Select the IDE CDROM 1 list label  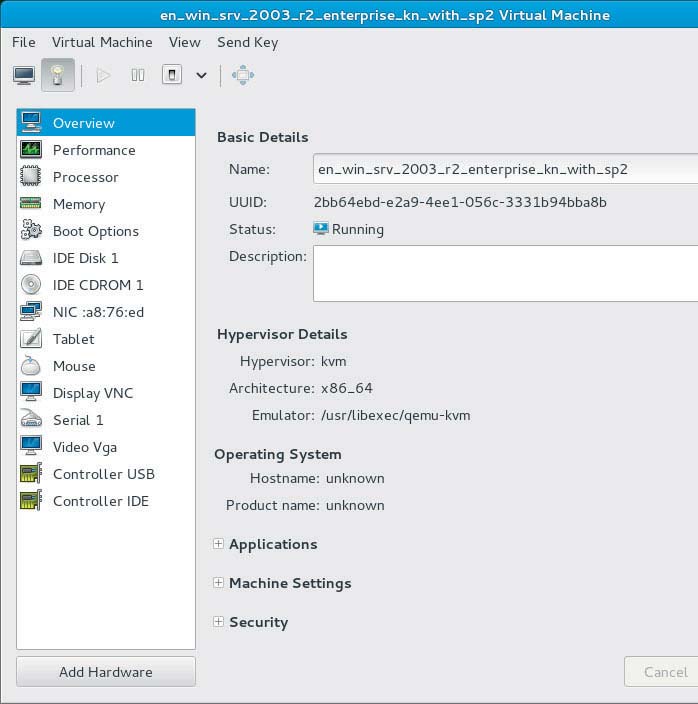(x=98, y=285)
